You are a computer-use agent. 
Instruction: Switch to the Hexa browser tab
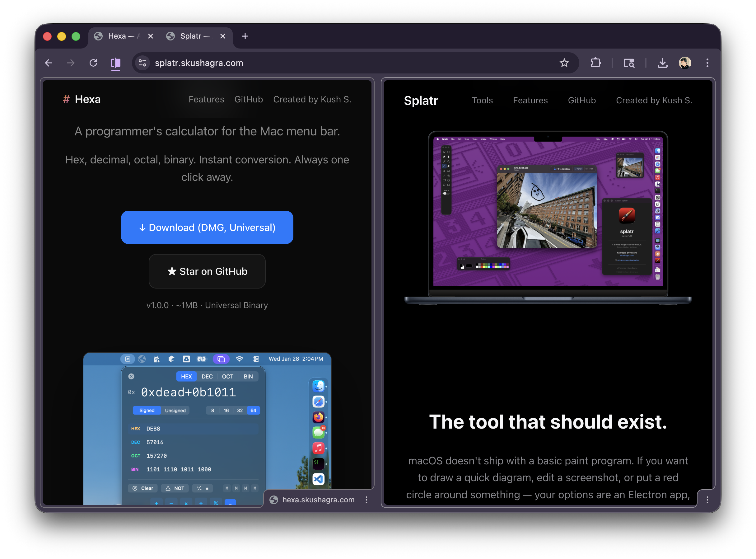118,36
